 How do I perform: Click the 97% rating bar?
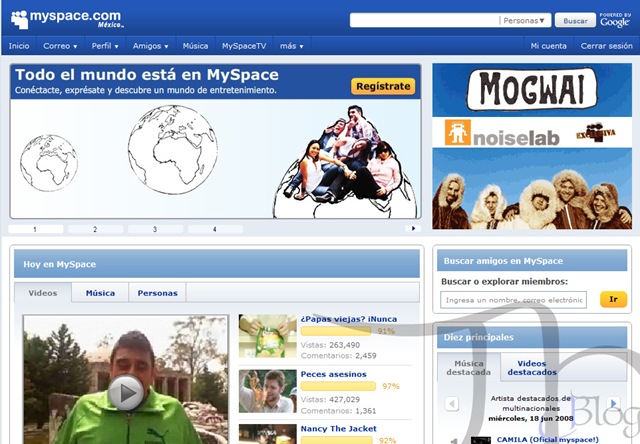338,386
